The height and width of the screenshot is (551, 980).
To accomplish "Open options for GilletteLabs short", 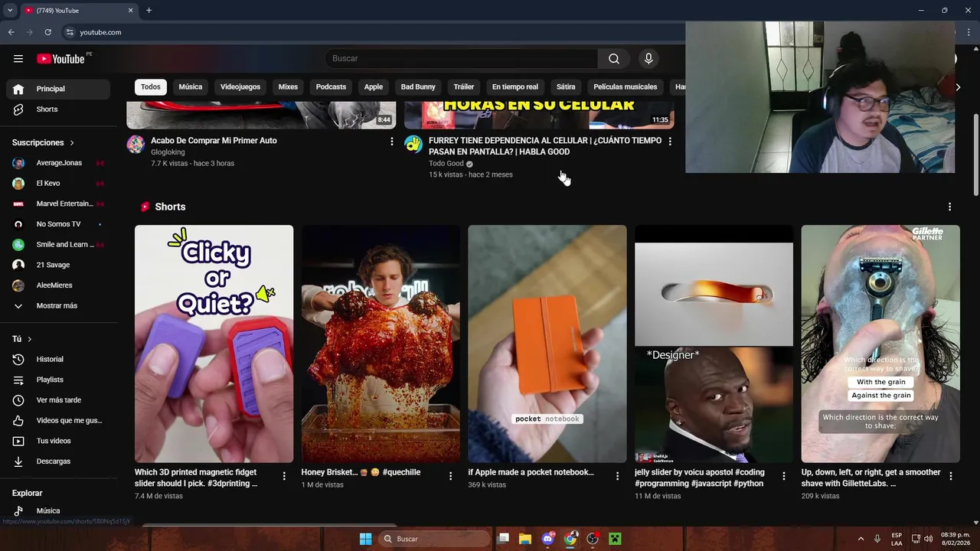I will coord(951,476).
